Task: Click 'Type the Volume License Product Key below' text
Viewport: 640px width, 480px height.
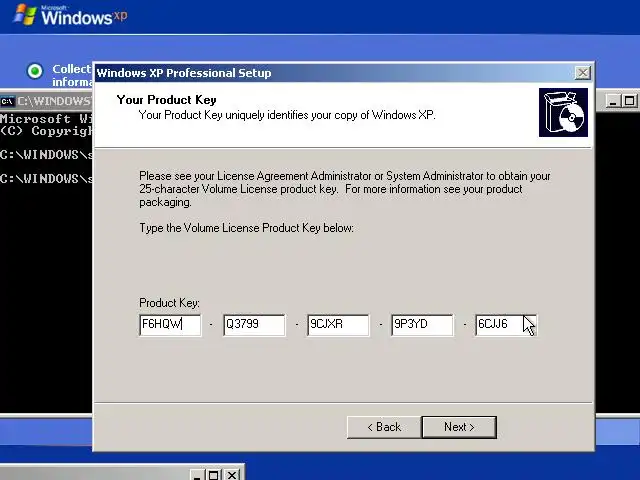Action: click(247, 228)
